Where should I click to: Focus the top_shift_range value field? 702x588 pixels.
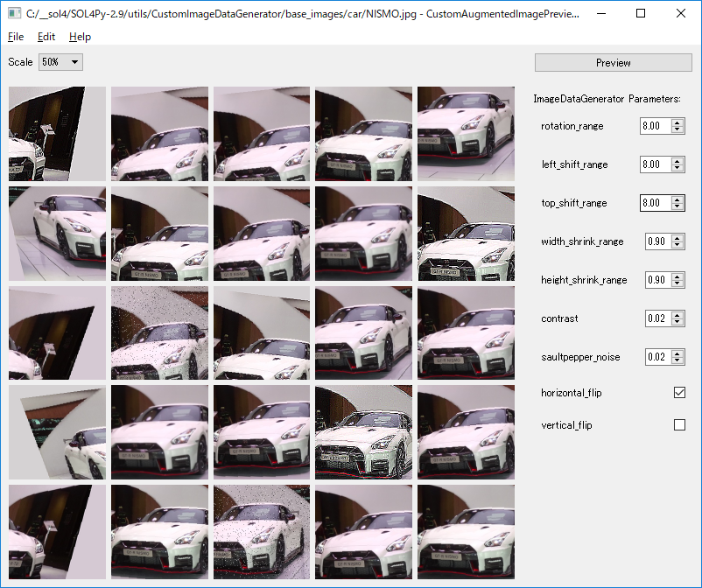click(656, 203)
